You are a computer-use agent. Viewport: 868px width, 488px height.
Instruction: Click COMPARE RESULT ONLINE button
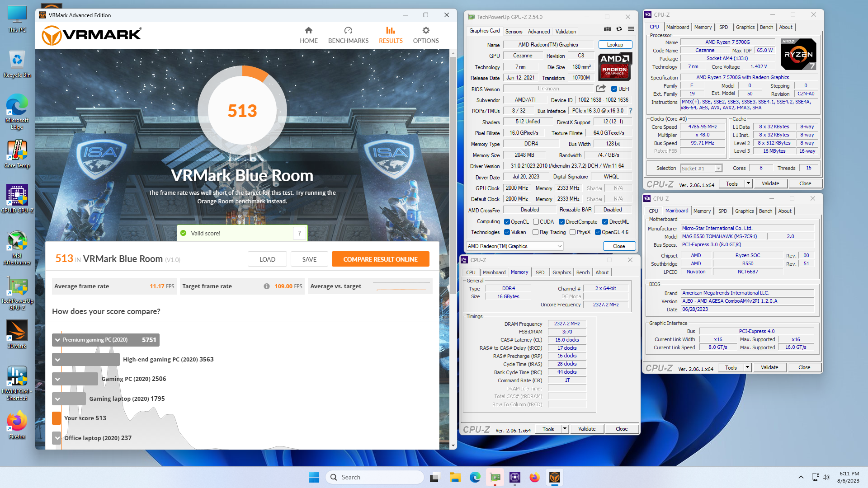tap(380, 259)
